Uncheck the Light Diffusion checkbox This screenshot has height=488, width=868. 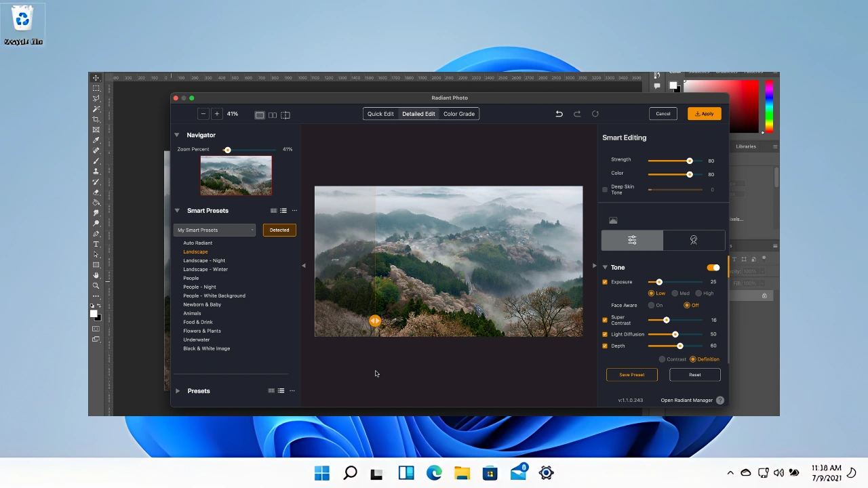point(605,334)
